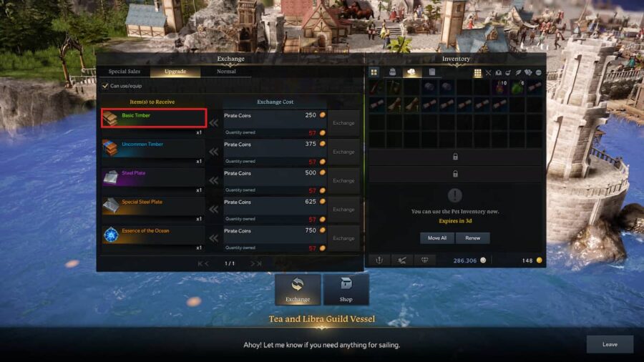Click double arrow next to Steel Plate
The width and height of the screenshot is (644, 362).
[213, 180]
